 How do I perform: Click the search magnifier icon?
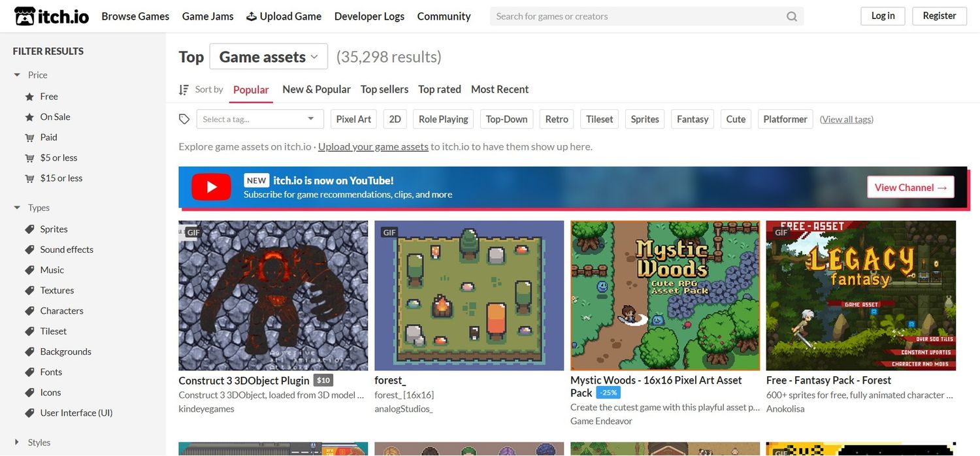point(792,16)
